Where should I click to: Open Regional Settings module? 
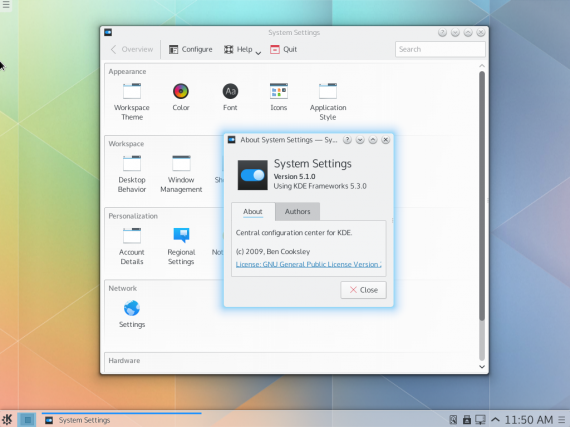coord(181,246)
